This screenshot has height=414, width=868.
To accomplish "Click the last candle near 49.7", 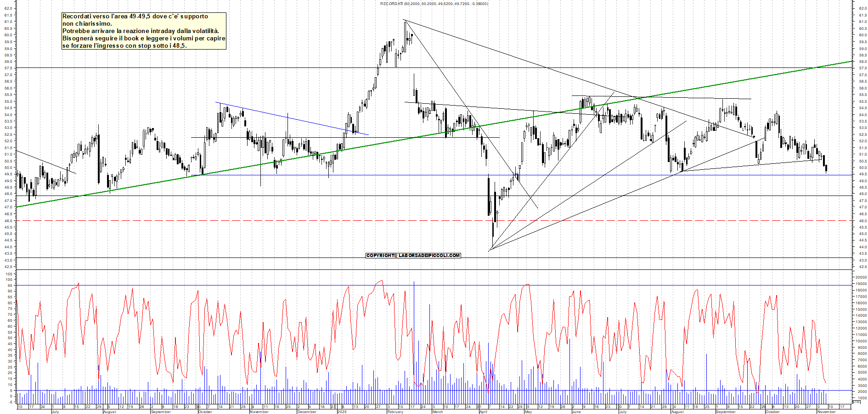I will 826,168.
